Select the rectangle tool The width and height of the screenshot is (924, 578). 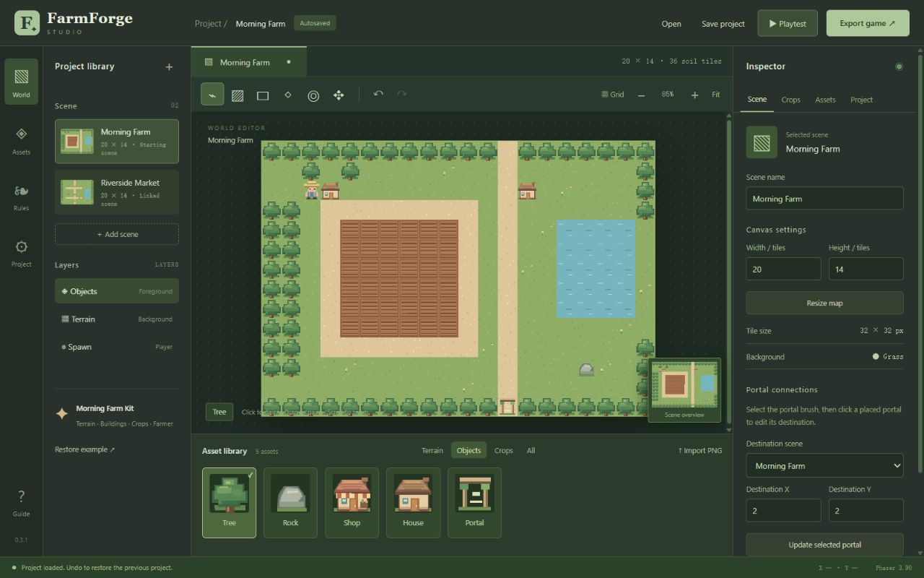pyautogui.click(x=263, y=95)
